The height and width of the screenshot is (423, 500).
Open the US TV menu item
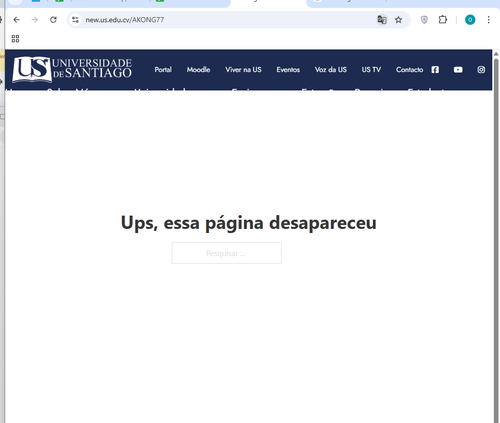[371, 70]
